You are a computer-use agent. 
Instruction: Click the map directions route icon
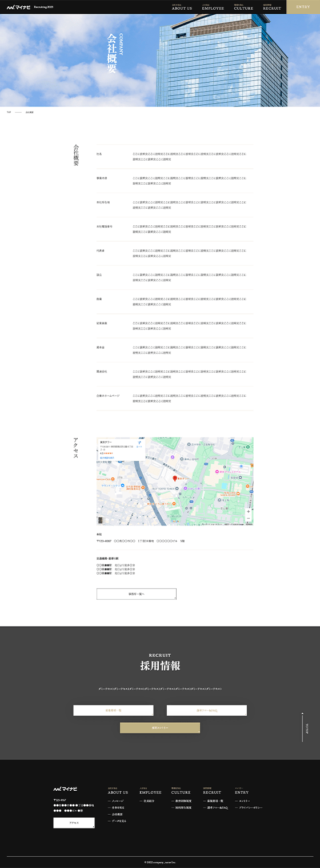pyautogui.click(x=139, y=443)
